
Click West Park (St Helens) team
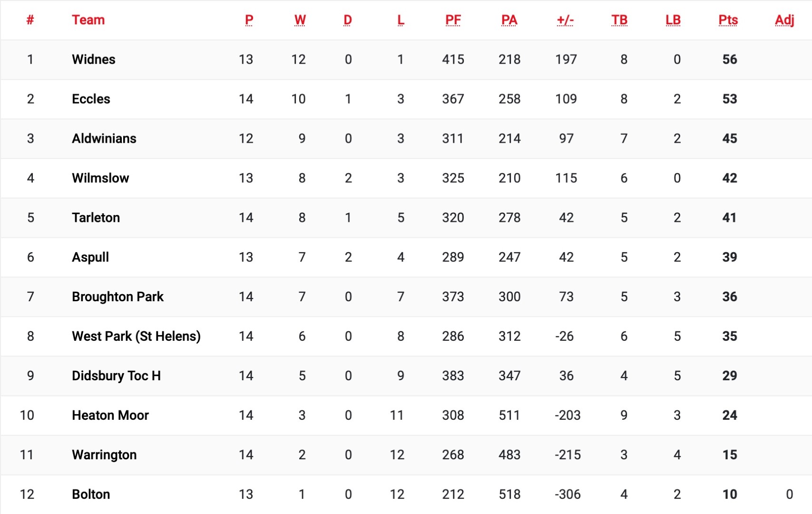tap(136, 336)
